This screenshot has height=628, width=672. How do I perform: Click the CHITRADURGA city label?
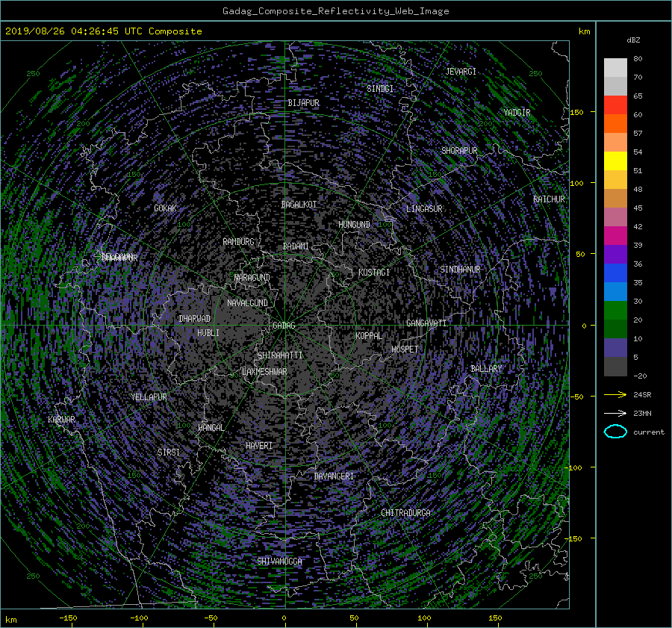tap(406, 513)
